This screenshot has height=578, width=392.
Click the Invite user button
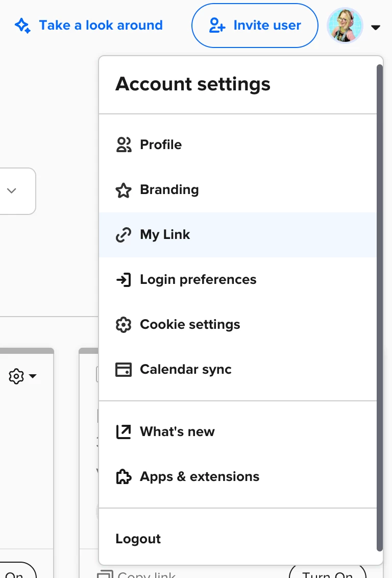(254, 26)
